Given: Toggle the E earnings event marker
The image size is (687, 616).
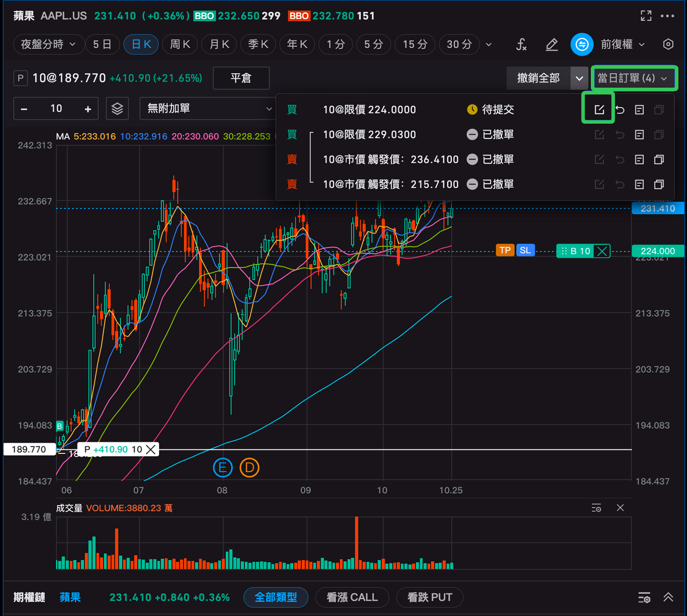Looking at the screenshot, I should (x=222, y=467).
